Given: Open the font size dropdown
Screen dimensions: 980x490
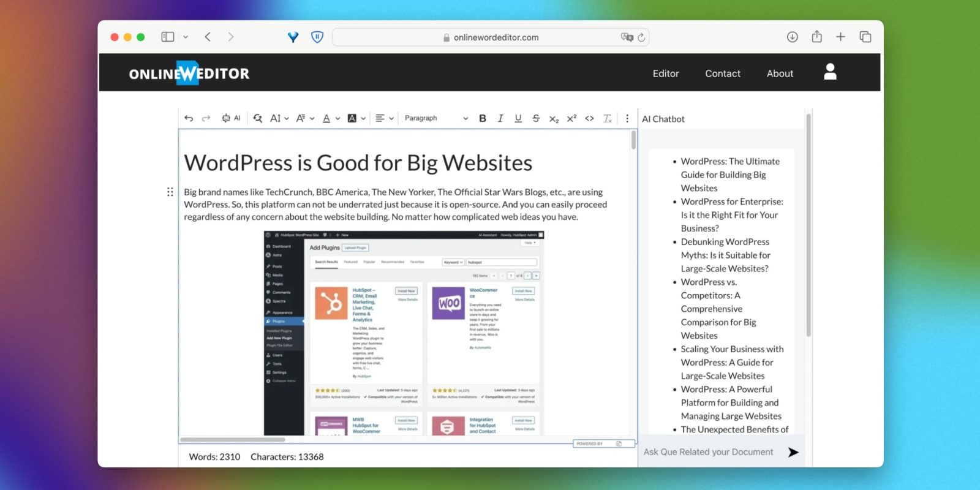Looking at the screenshot, I should (x=279, y=118).
